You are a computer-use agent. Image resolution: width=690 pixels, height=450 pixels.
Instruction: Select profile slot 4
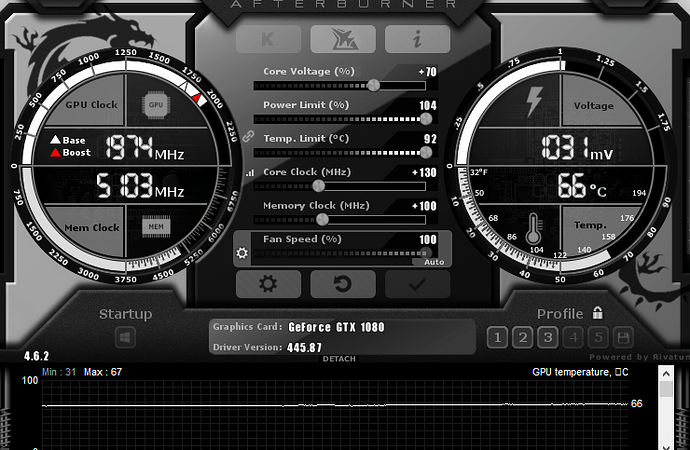(573, 338)
